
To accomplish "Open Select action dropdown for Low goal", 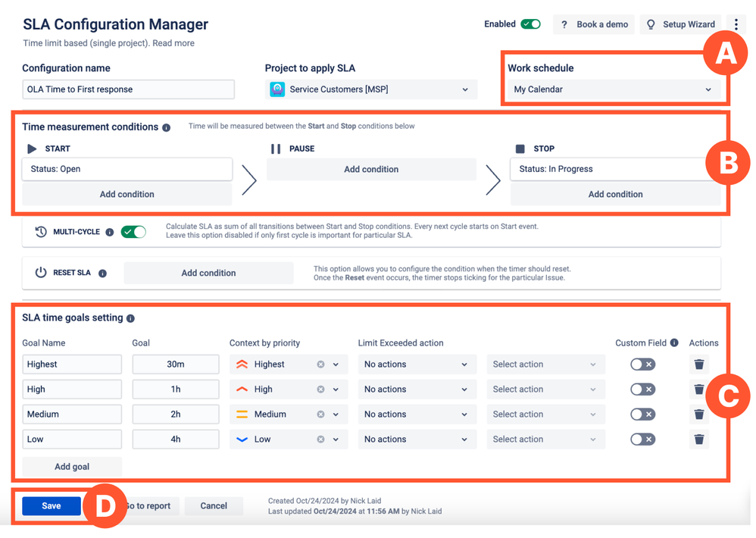I will [x=545, y=439].
